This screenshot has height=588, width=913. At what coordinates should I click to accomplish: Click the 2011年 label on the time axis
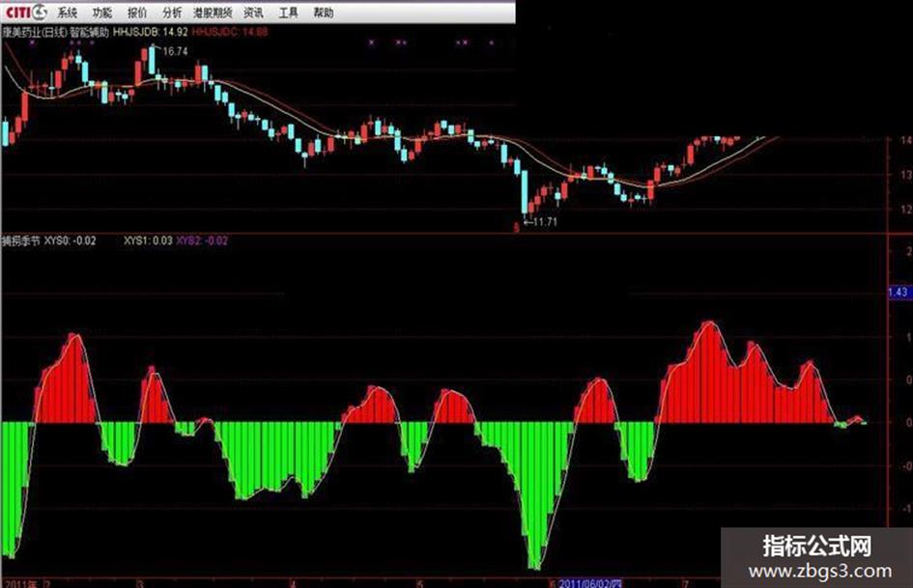tap(20, 583)
